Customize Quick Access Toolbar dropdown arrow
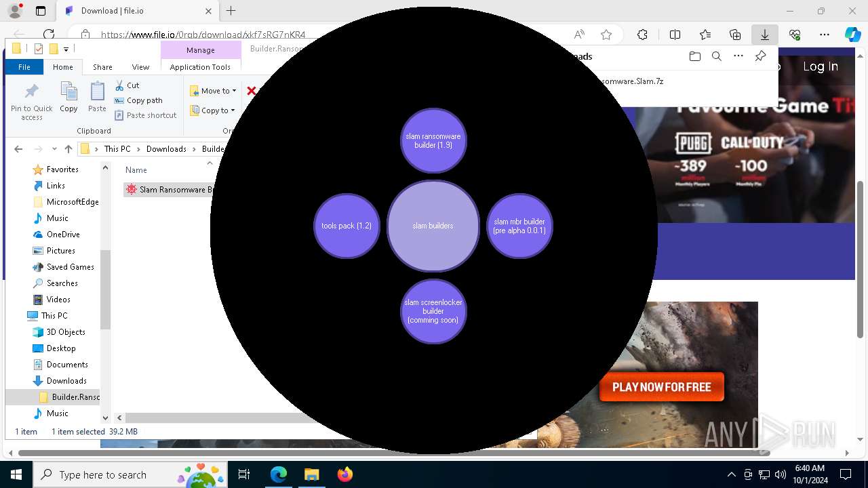Viewport: 868px width, 488px height. click(66, 49)
